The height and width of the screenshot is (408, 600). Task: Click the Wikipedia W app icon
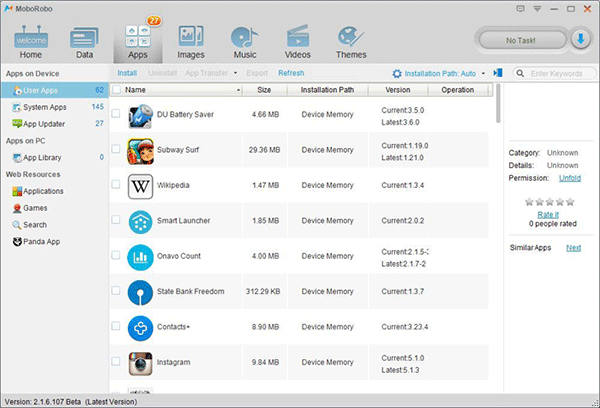(140, 187)
